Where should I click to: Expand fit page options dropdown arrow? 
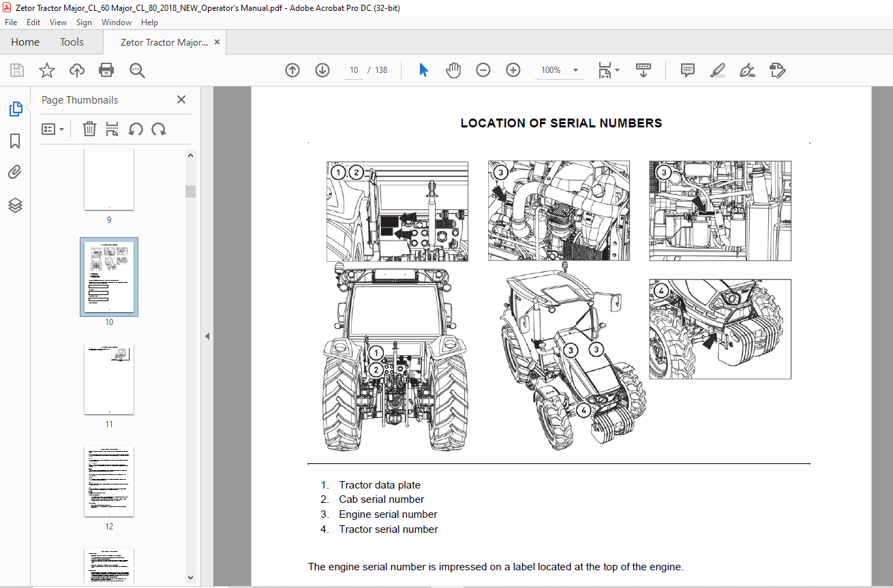(617, 70)
